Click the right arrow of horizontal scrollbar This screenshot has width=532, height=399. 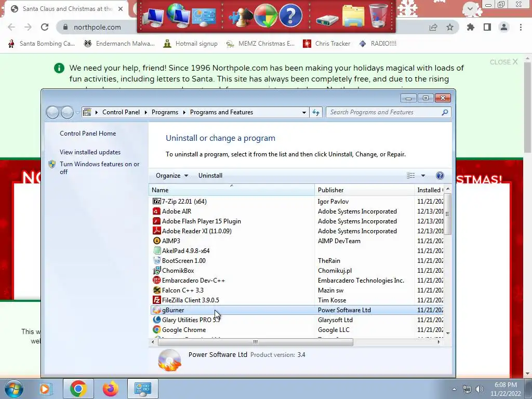438,342
